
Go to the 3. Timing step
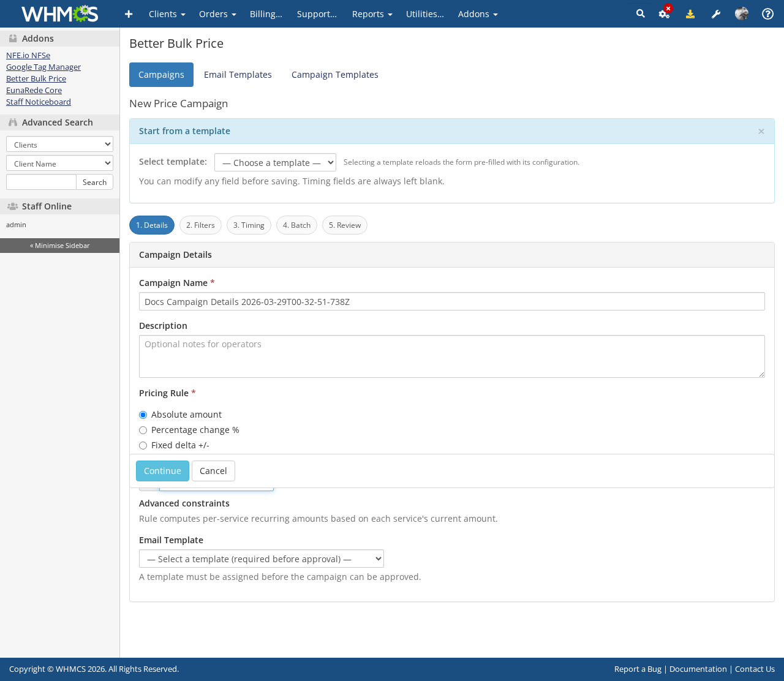coord(249,225)
